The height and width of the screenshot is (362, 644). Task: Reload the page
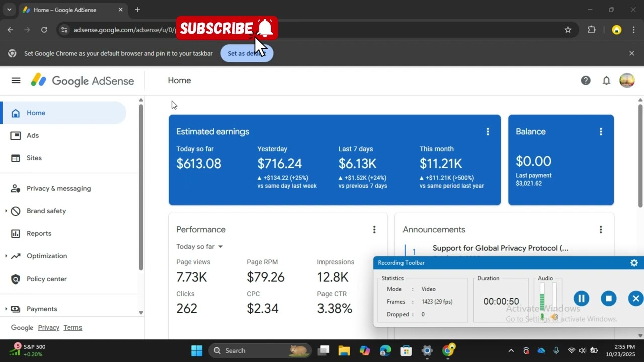[44, 30]
